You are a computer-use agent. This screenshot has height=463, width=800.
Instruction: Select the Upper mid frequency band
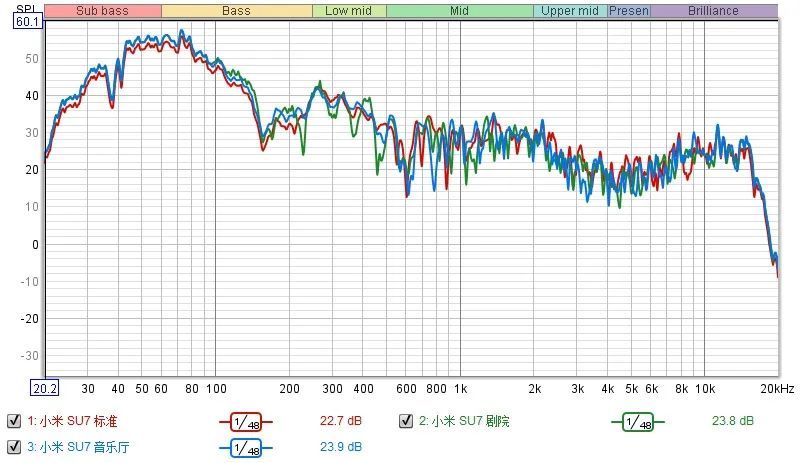(570, 11)
